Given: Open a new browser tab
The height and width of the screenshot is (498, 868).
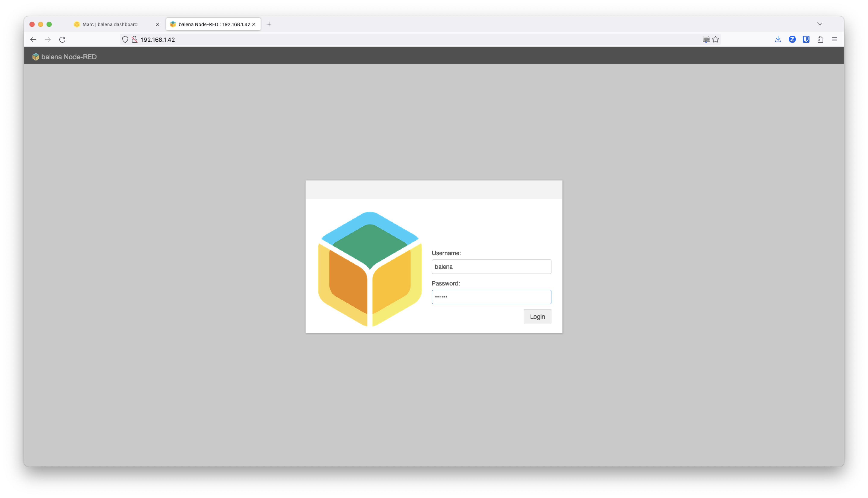Looking at the screenshot, I should tap(269, 24).
